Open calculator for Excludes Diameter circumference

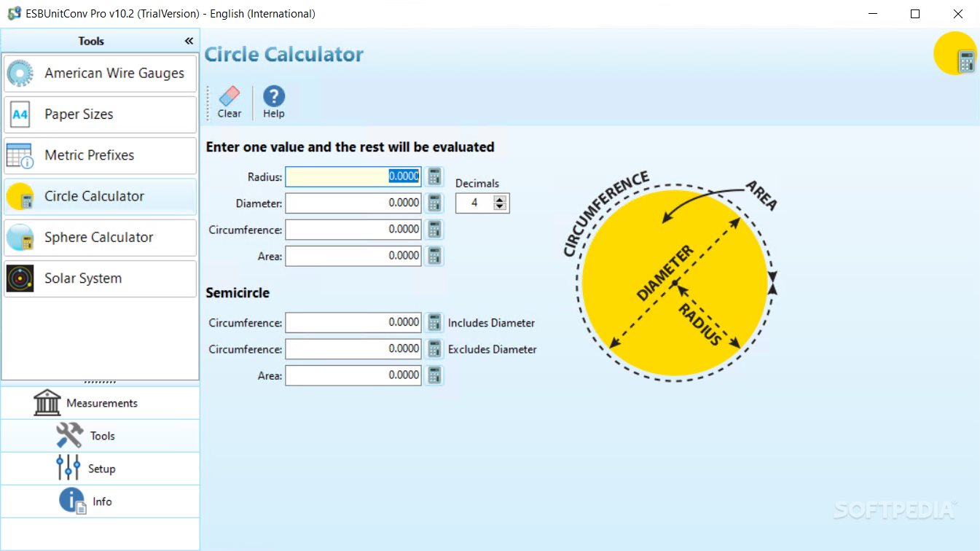[x=434, y=348]
